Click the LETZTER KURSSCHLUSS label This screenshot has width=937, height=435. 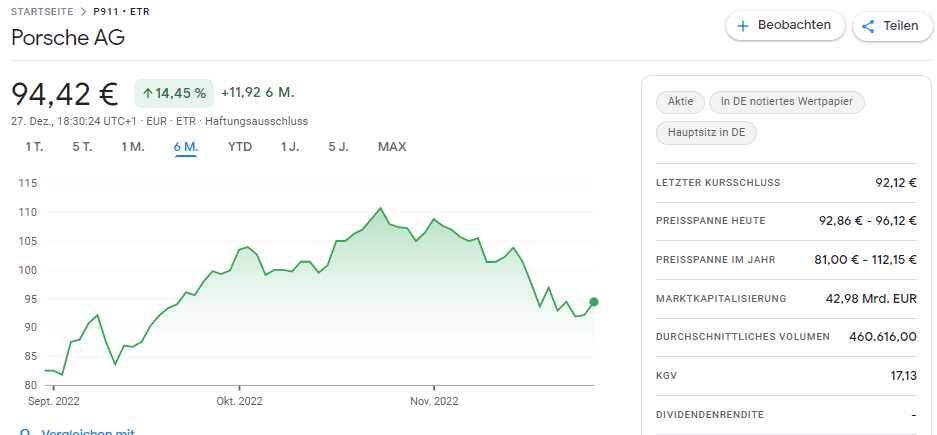coord(718,183)
